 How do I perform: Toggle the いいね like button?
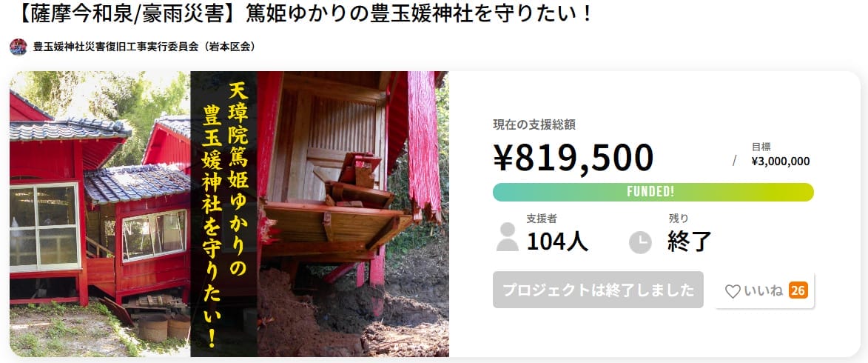[764, 290]
